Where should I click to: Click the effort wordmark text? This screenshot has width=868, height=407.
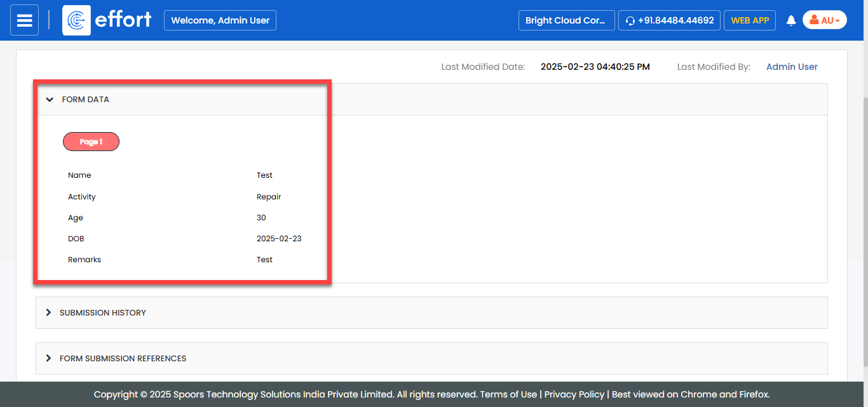[123, 20]
